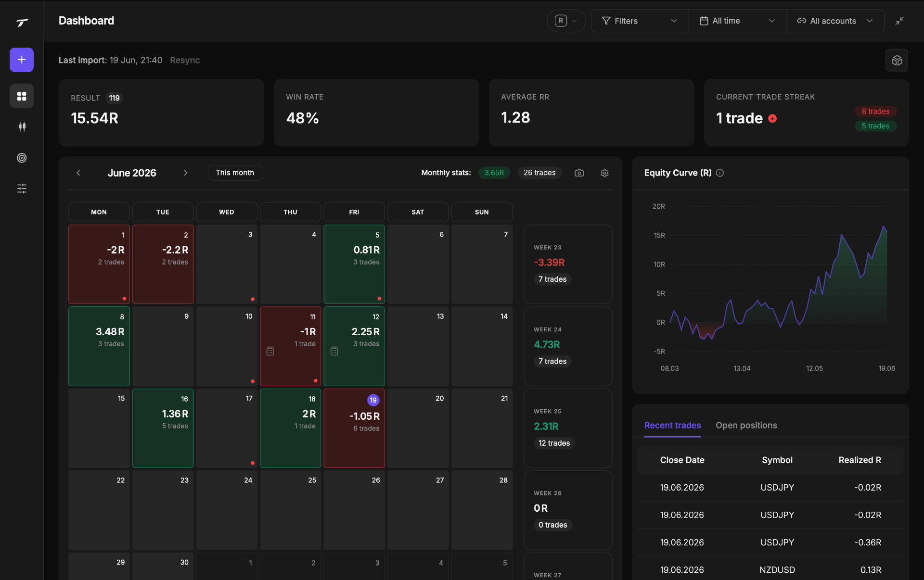This screenshot has height=580, width=924.
Task: Open the USDJPY trade row with -0.36R
Action: click(770, 542)
